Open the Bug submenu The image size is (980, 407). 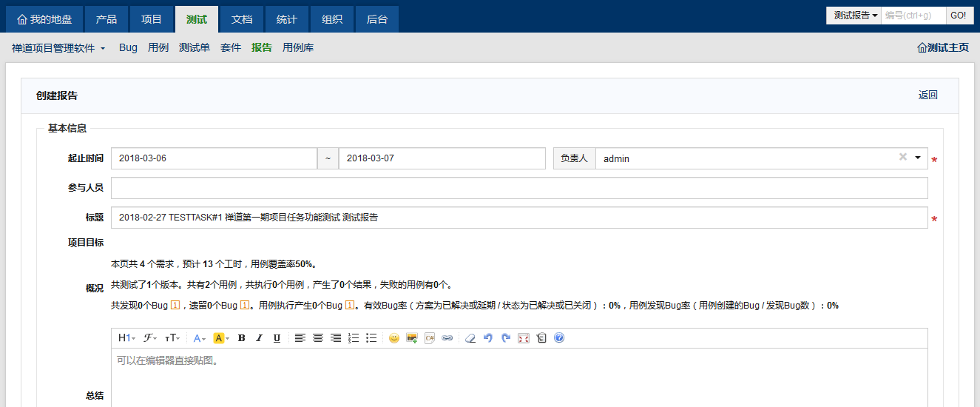(128, 47)
